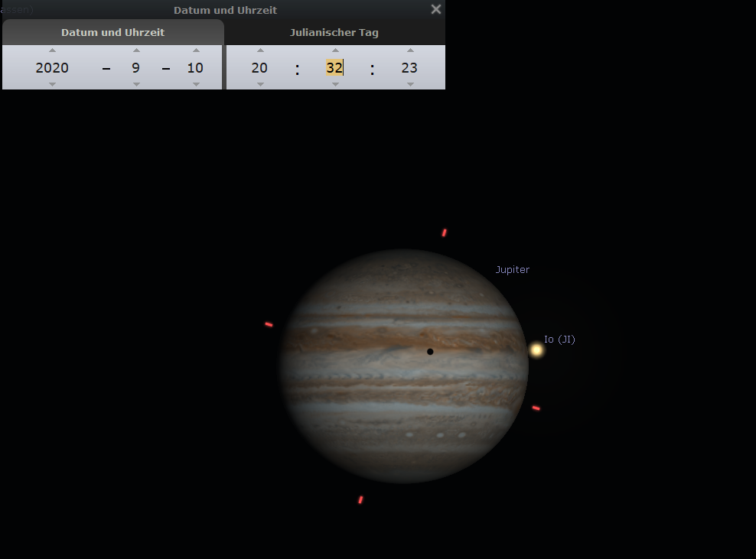Increase the month value 9
Viewport: 756px width, 559px height.
click(x=136, y=50)
